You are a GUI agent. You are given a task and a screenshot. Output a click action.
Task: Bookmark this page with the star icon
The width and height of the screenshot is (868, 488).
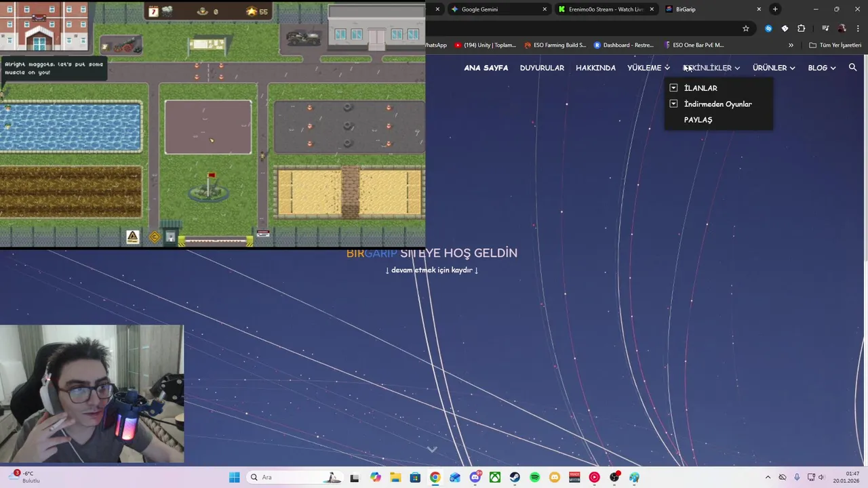pyautogui.click(x=746, y=28)
